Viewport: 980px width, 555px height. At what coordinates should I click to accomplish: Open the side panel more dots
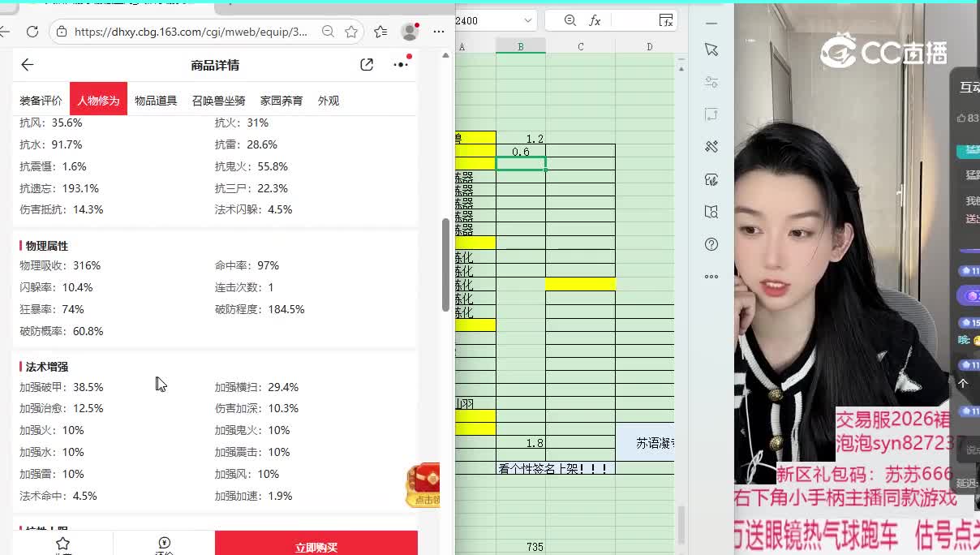[x=711, y=277]
